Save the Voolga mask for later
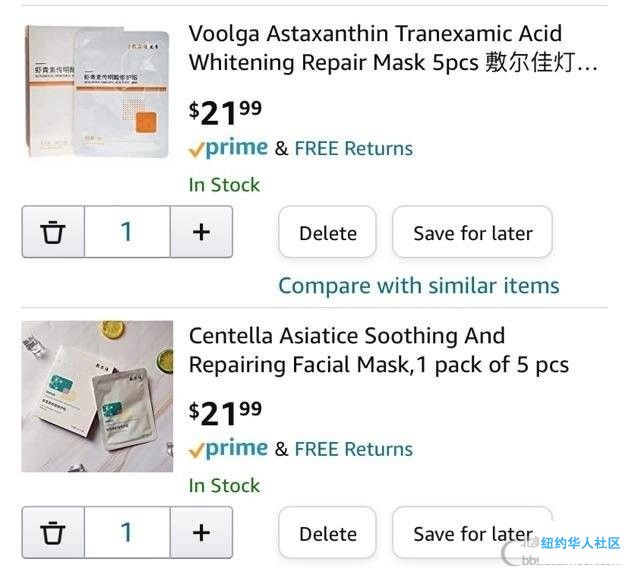 click(473, 232)
